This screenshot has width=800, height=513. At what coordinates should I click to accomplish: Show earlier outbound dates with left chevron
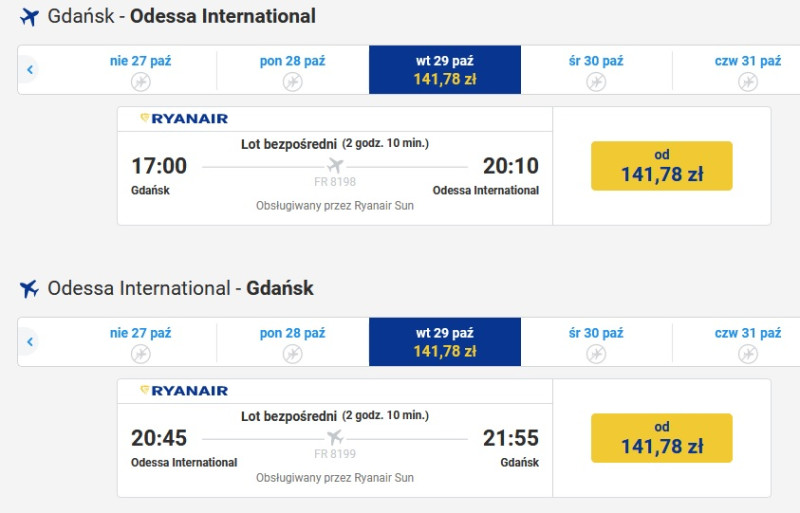30,69
